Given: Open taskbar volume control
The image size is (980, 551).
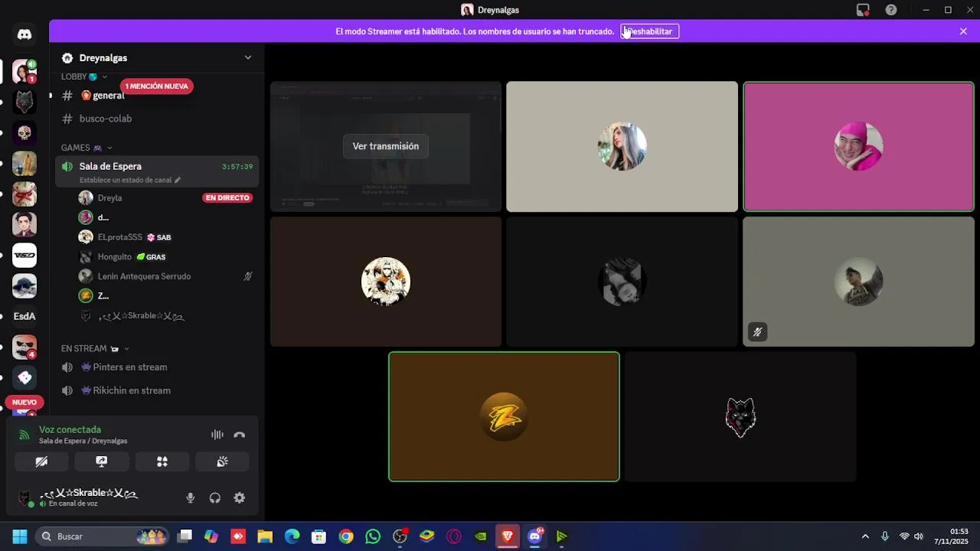Looking at the screenshot, I should tap(919, 536).
